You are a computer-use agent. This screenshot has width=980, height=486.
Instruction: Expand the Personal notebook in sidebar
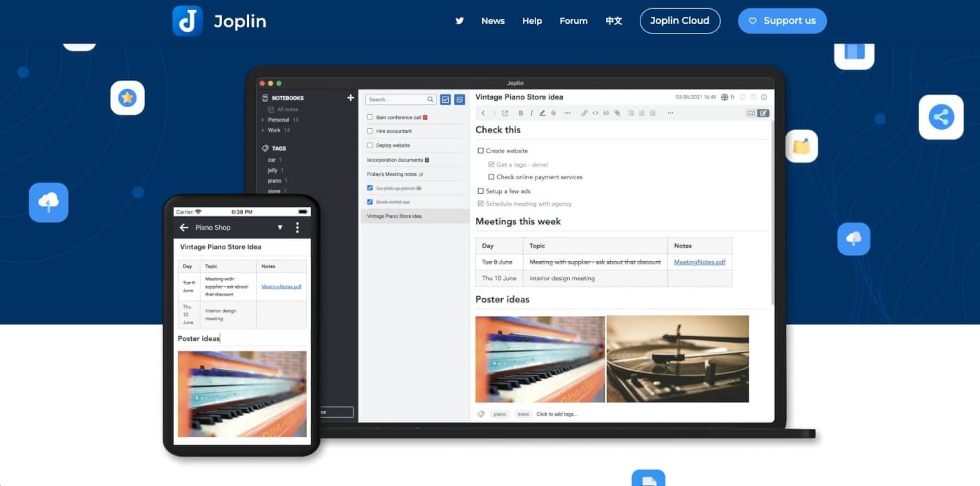coord(262,120)
